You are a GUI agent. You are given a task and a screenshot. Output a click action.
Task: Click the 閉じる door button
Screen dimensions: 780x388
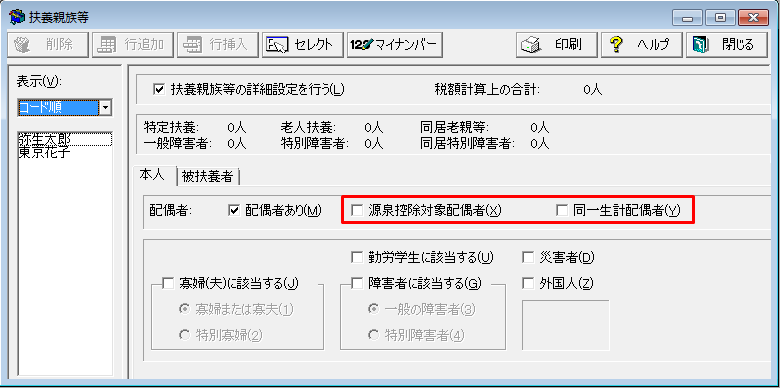[x=726, y=45]
